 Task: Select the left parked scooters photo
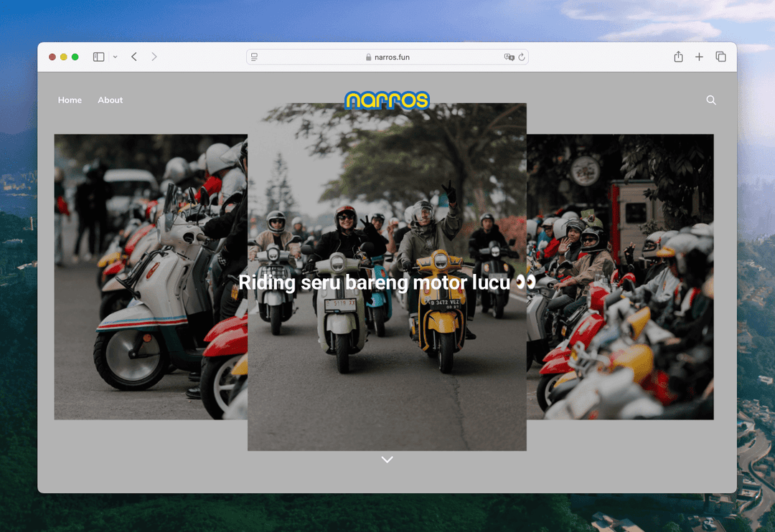(151, 277)
